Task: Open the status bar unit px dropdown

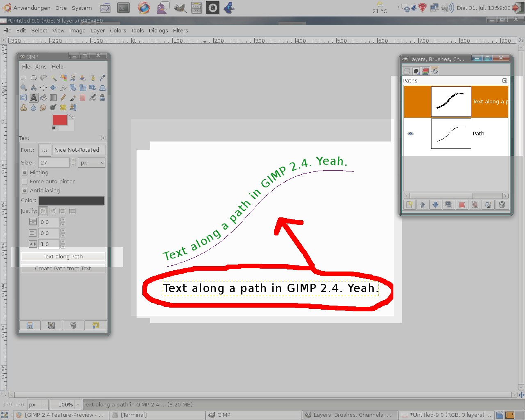Action: coord(38,404)
